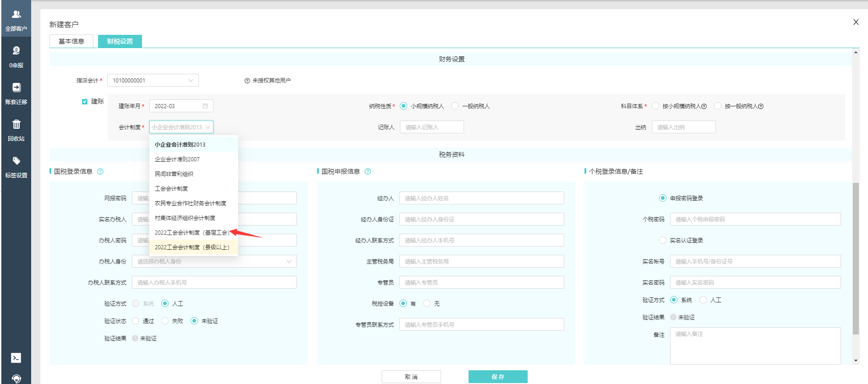
Task: Click the vertical scrollbar thumb
Action: pyautogui.click(x=856, y=258)
